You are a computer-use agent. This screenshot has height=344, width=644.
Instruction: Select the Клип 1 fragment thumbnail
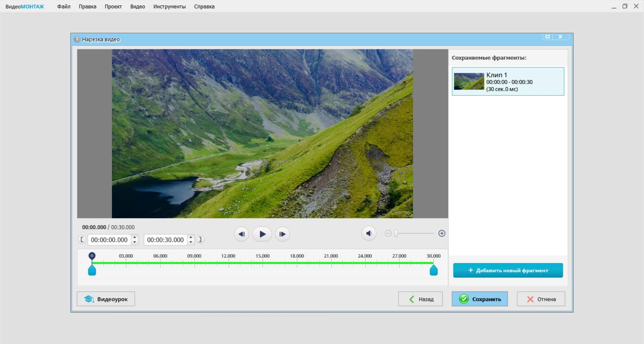click(x=469, y=81)
